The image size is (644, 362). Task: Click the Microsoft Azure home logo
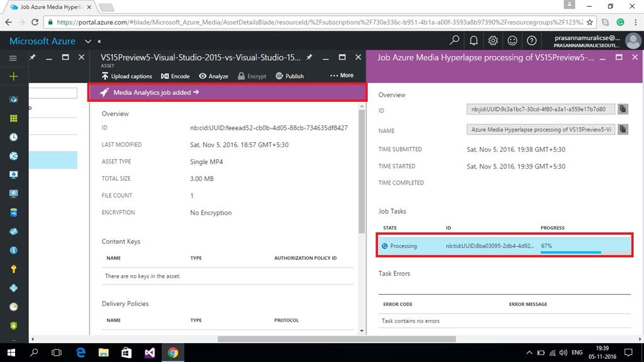(x=42, y=41)
